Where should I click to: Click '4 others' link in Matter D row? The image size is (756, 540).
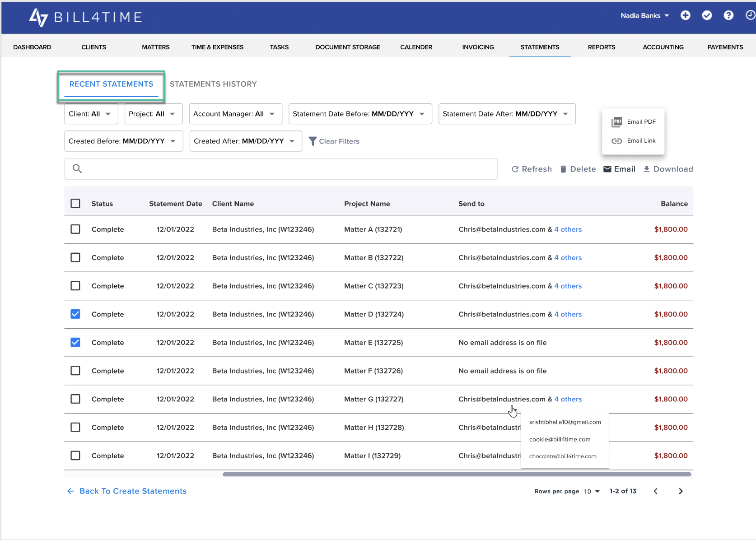pyautogui.click(x=568, y=314)
